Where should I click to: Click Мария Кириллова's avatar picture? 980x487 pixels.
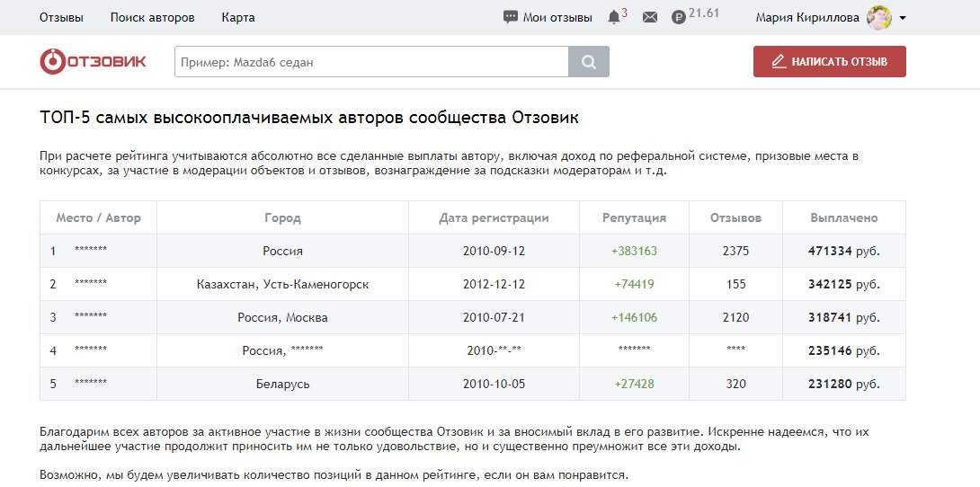878,17
